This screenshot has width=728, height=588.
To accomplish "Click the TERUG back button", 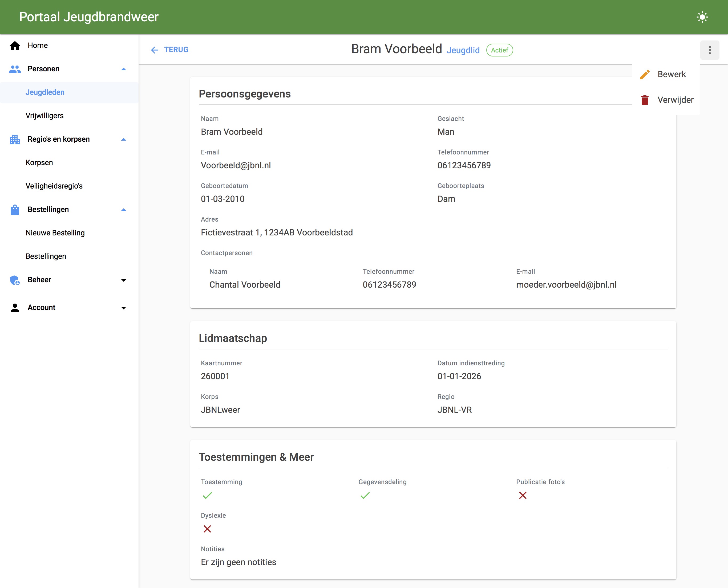I will pos(169,50).
